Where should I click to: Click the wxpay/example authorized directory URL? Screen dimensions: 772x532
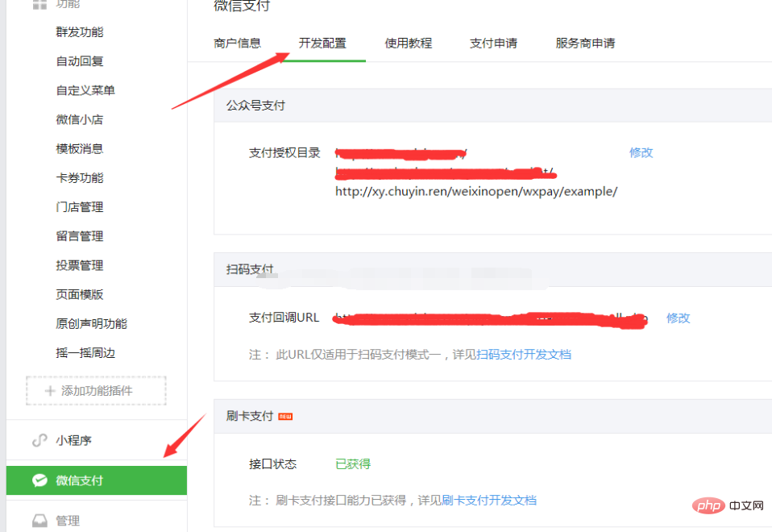click(476, 191)
